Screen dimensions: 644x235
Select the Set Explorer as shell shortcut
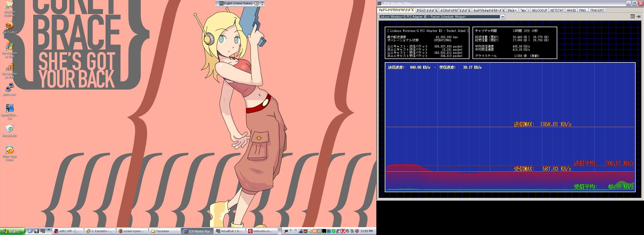pos(9,50)
